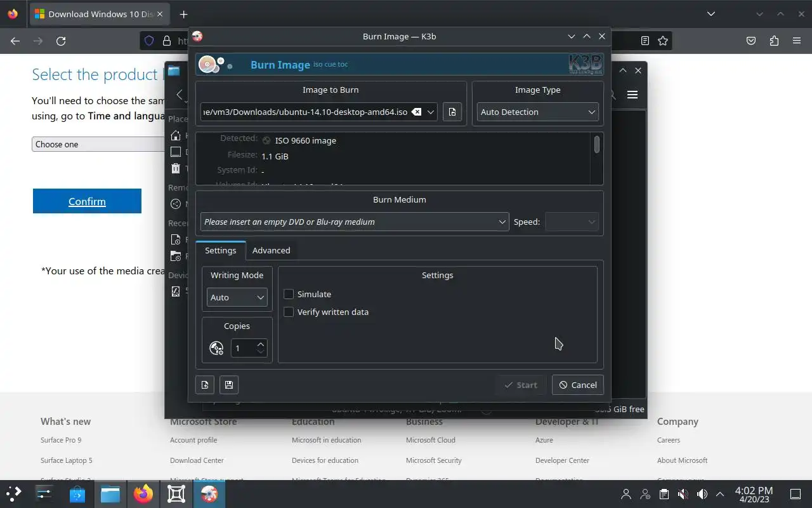This screenshot has width=812, height=508.
Task: Open the Image Type Auto Detection dropdown
Action: coord(538,112)
